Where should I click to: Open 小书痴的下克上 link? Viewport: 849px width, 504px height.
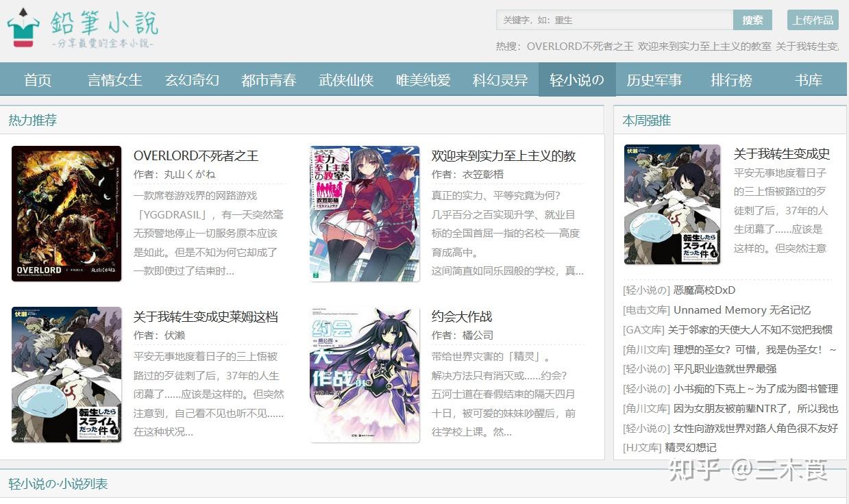tap(756, 389)
